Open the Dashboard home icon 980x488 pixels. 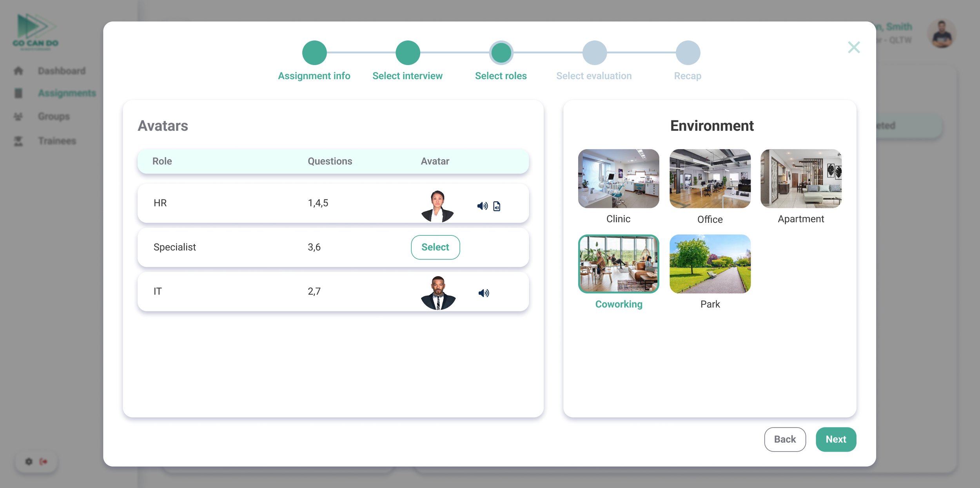tap(18, 71)
